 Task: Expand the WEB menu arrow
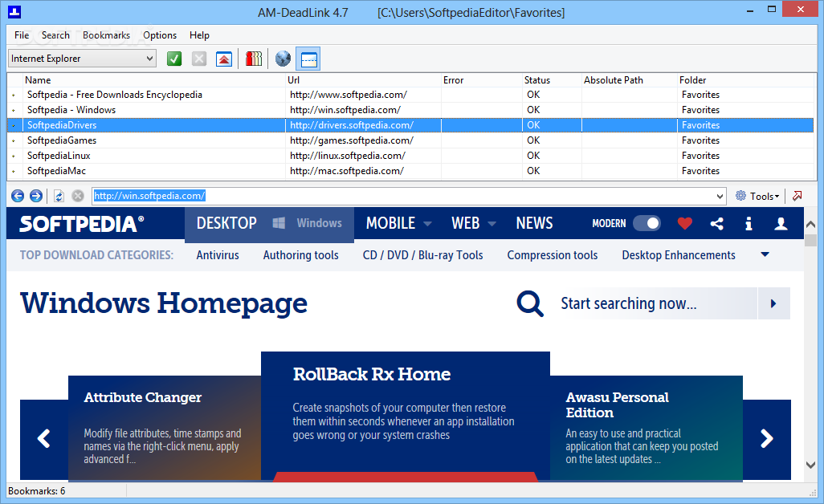click(x=492, y=224)
